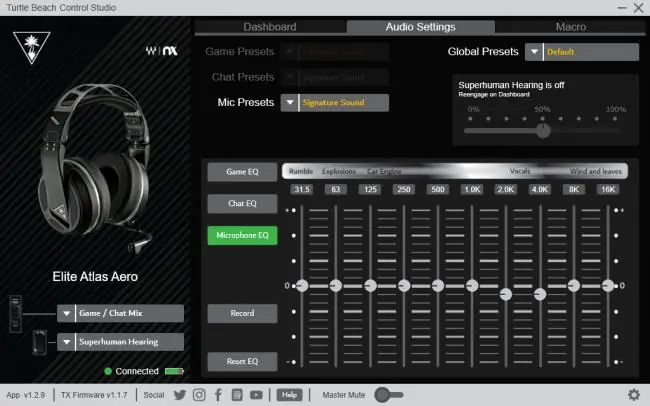Click the Rumble label on frequency bar
Screen dimensions: 650x406
(x=301, y=171)
